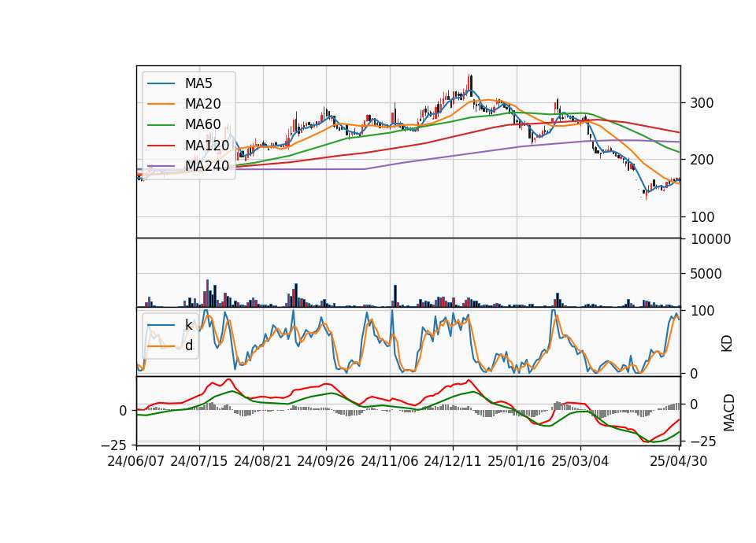Click the 200 price axis label

[x=702, y=160]
